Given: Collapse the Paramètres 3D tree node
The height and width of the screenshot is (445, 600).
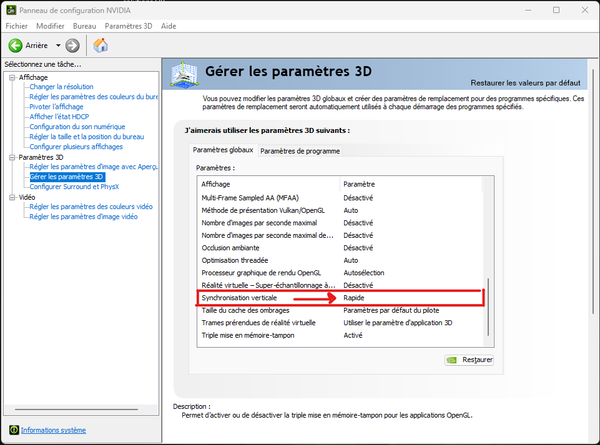Looking at the screenshot, I should (12, 157).
